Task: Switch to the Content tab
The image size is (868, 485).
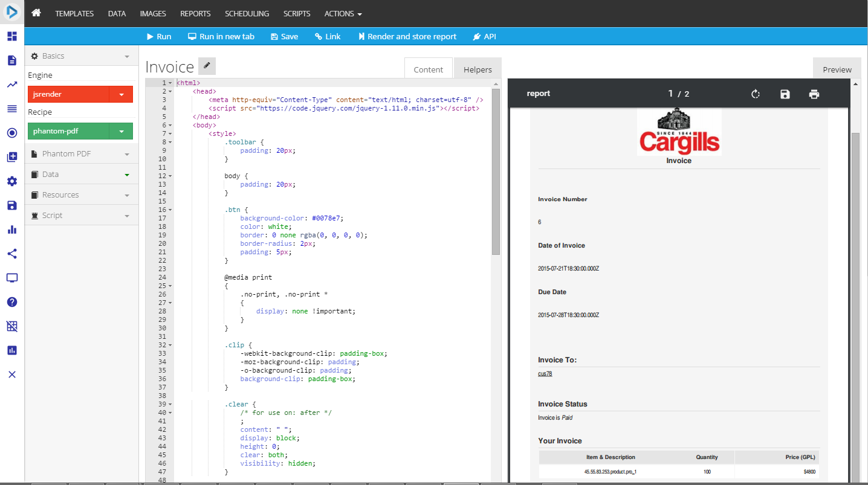Action: click(429, 69)
